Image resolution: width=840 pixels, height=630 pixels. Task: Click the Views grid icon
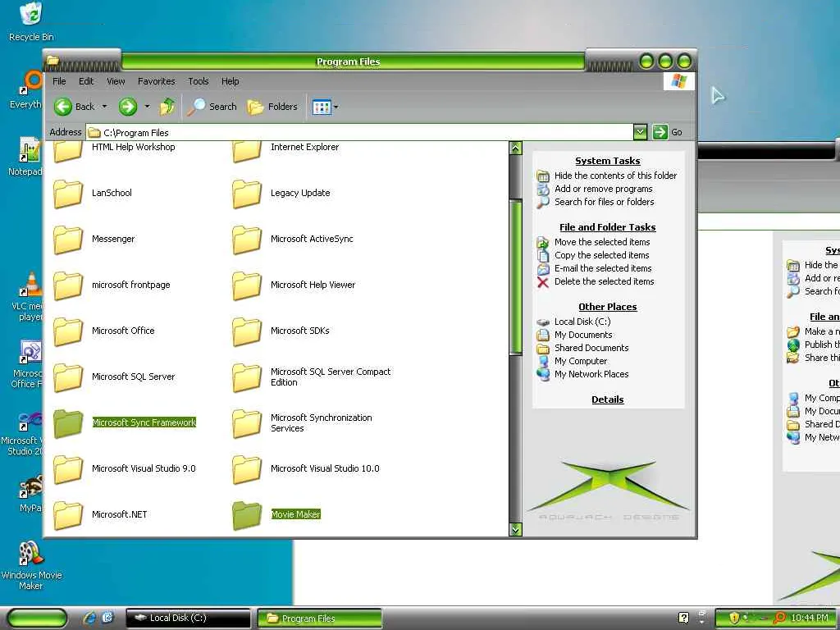pos(322,107)
